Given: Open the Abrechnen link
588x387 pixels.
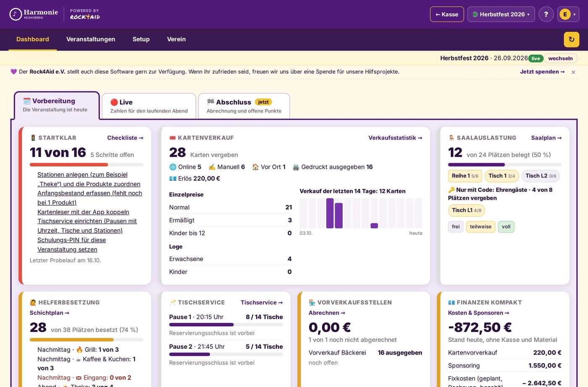Looking at the screenshot, I should click(x=327, y=313).
